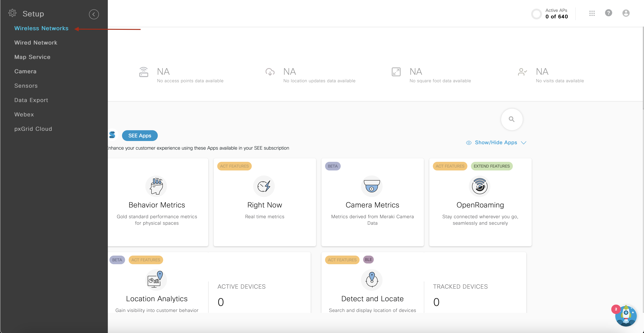644x333 pixels.
Task: Click the Setup gear icon
Action: coord(12,13)
